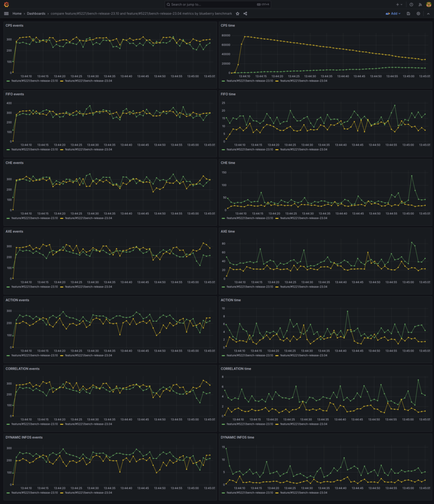
Task: Click the FIFO events panel title
Action: pyautogui.click(x=15, y=94)
